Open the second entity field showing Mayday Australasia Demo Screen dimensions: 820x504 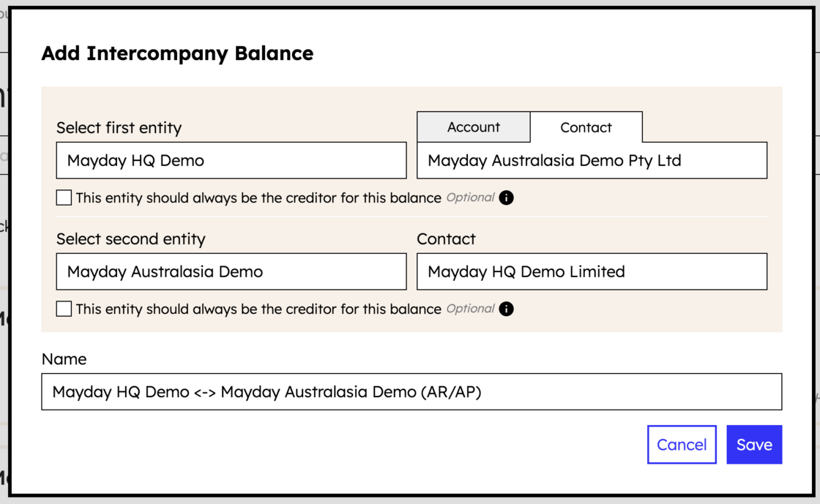231,271
